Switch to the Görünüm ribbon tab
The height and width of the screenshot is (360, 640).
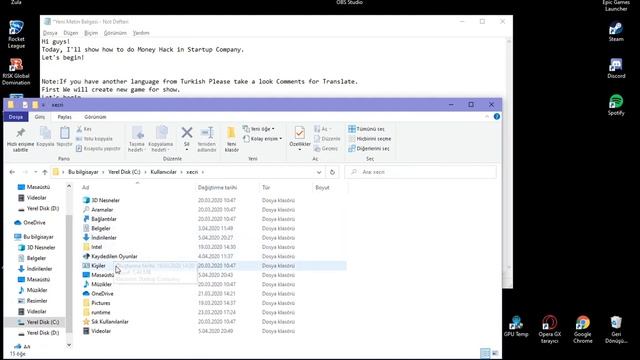95,117
